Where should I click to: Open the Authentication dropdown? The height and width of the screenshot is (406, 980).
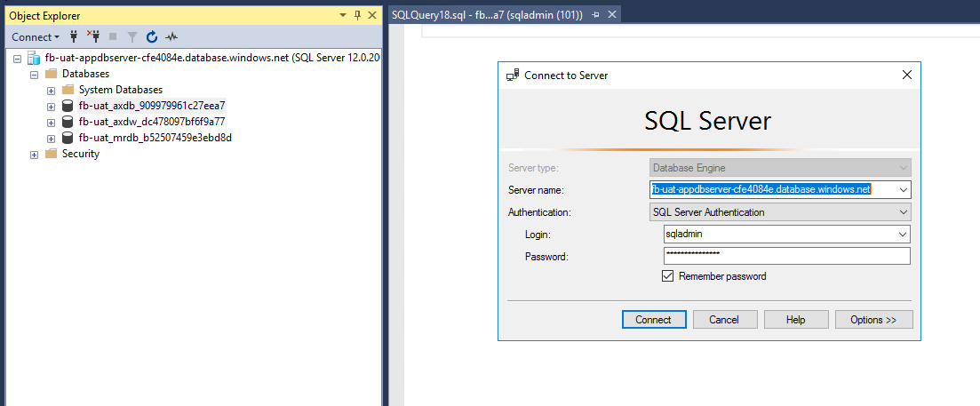pos(780,212)
